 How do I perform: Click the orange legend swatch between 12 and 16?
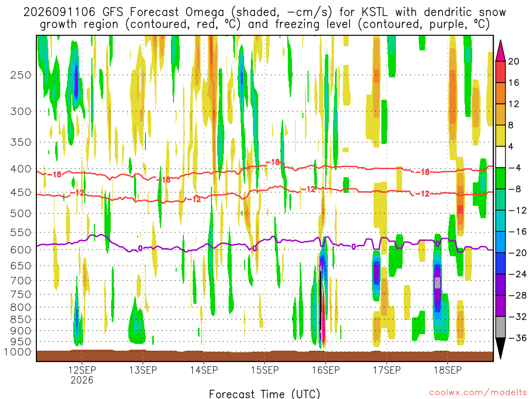pos(500,94)
